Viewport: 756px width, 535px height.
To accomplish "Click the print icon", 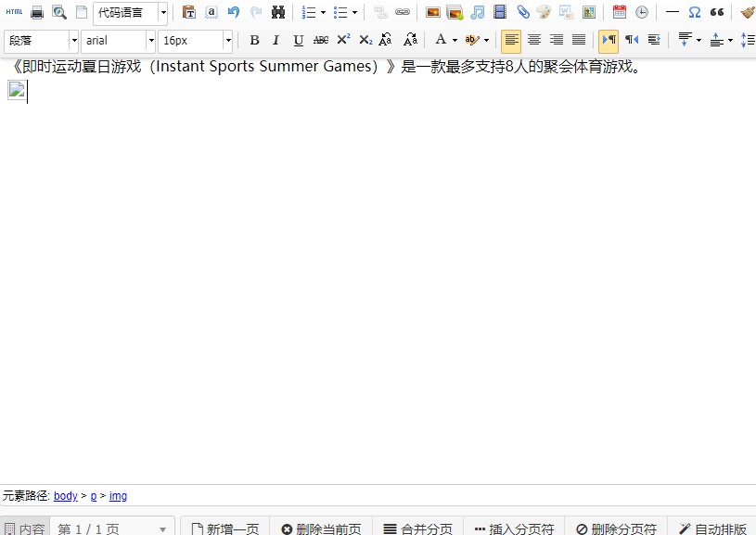I will pos(37,12).
